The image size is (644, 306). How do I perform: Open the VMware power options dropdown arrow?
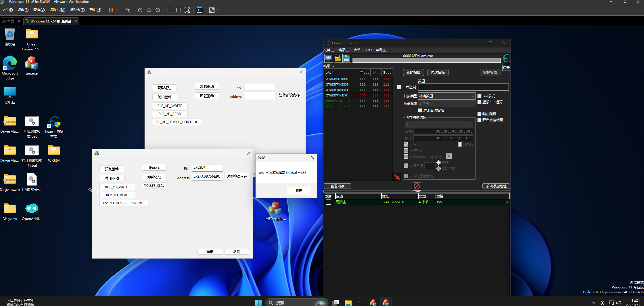pyautogui.click(x=117, y=10)
